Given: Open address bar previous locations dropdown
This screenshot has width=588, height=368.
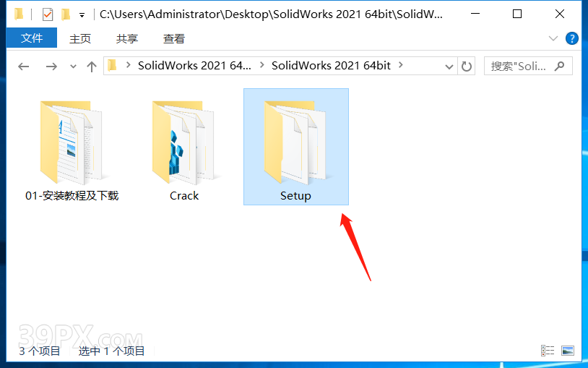Looking at the screenshot, I should pyautogui.click(x=449, y=67).
